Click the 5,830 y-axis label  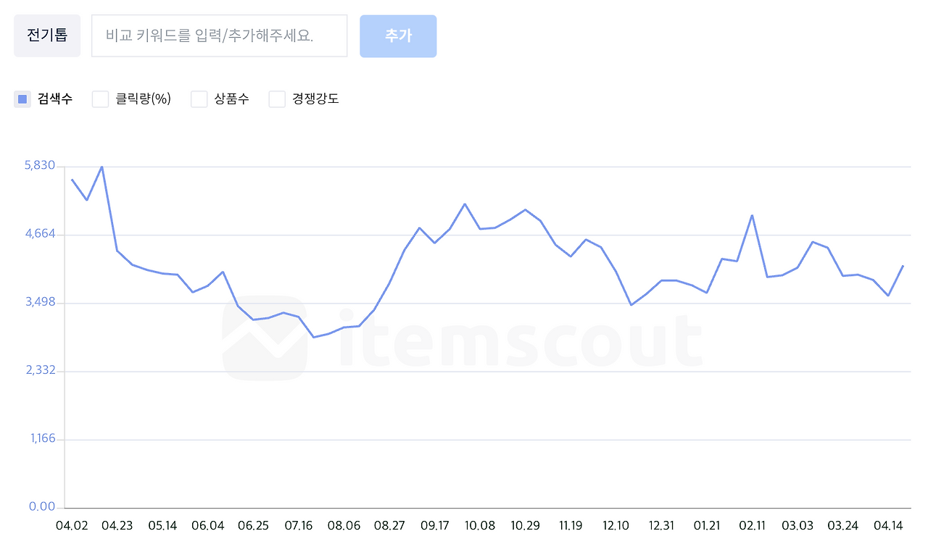41,164
